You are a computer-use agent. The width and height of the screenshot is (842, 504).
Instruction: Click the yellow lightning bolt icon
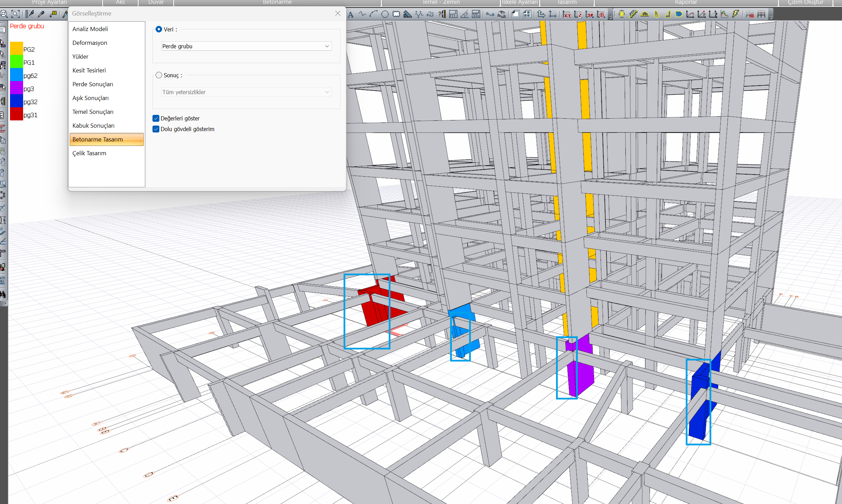(x=736, y=14)
